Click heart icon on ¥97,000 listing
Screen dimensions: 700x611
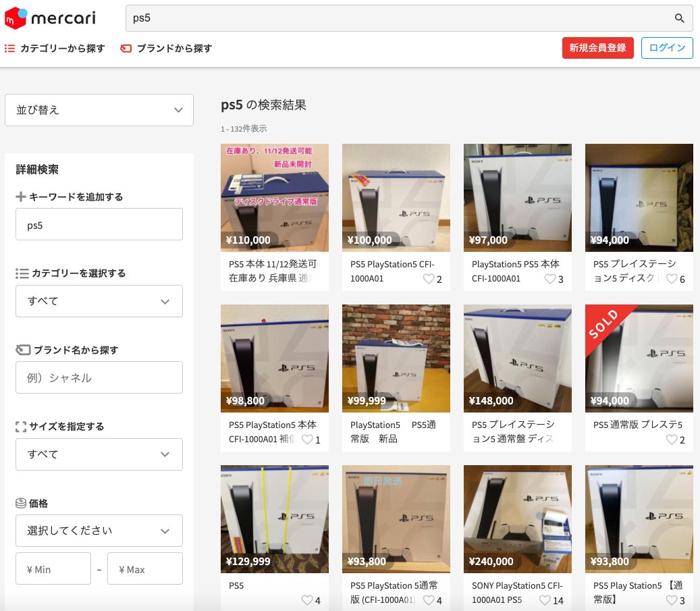click(x=549, y=279)
